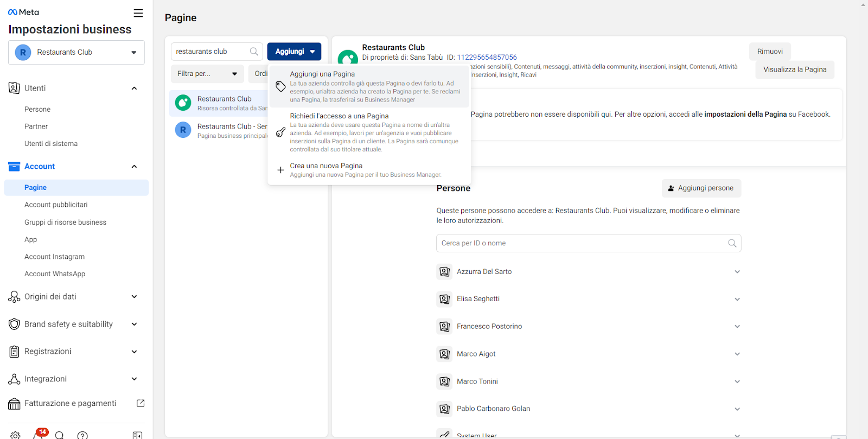Collapse sidebar with panel toggle icon
The width and height of the screenshot is (868, 439).
[x=138, y=435]
